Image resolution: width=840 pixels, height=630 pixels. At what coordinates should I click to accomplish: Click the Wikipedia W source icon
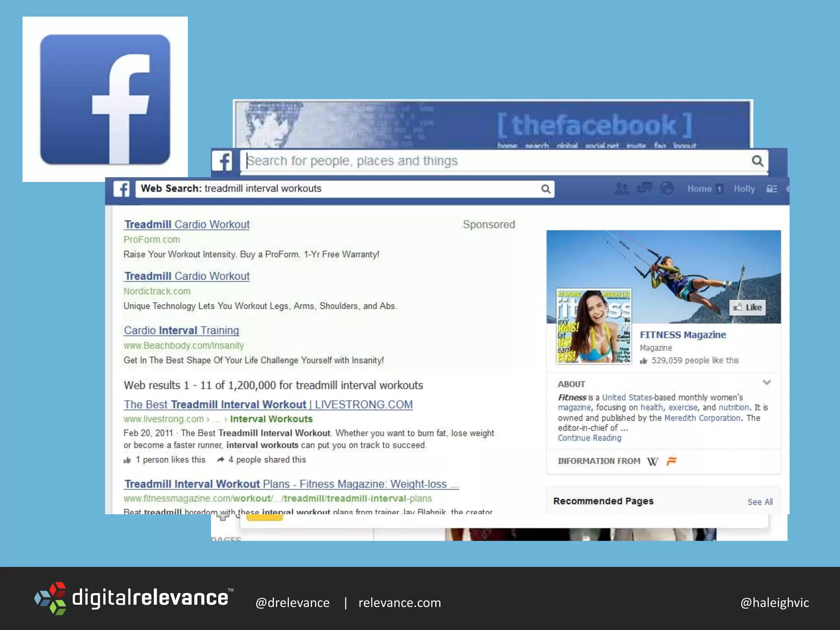(x=653, y=461)
